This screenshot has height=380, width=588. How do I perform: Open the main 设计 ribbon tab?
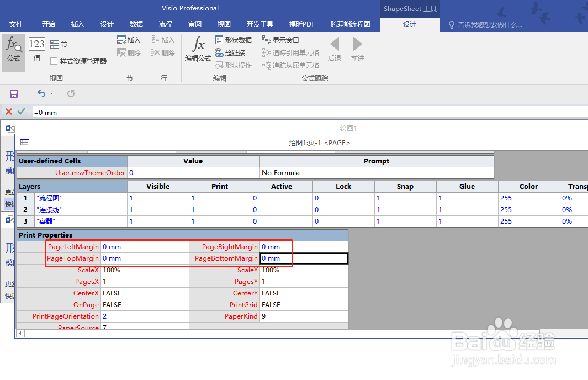[x=107, y=24]
